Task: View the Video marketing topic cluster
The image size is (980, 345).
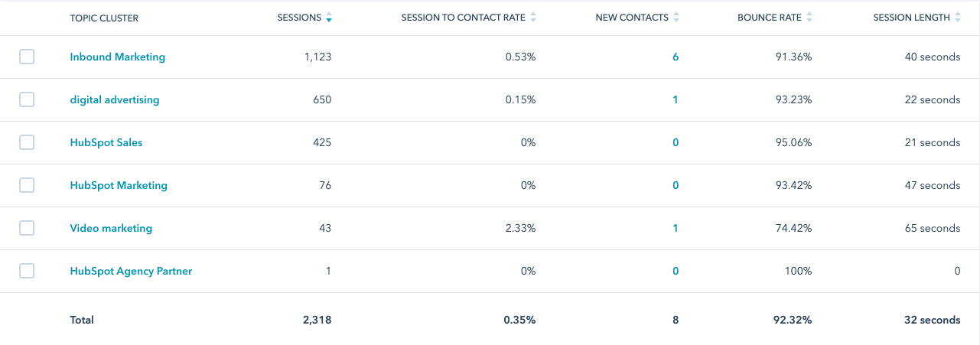Action: pyautogui.click(x=111, y=228)
